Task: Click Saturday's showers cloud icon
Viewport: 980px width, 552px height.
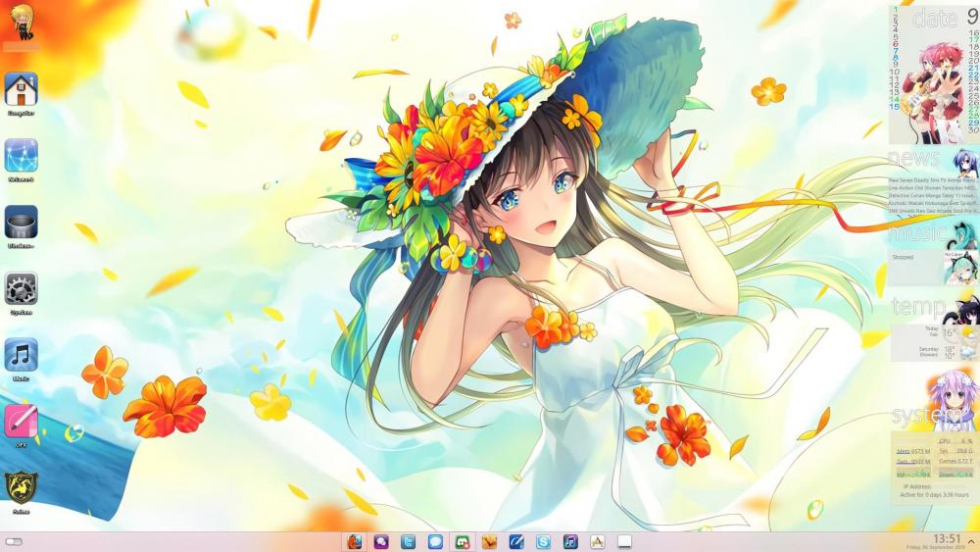Action: [x=967, y=352]
